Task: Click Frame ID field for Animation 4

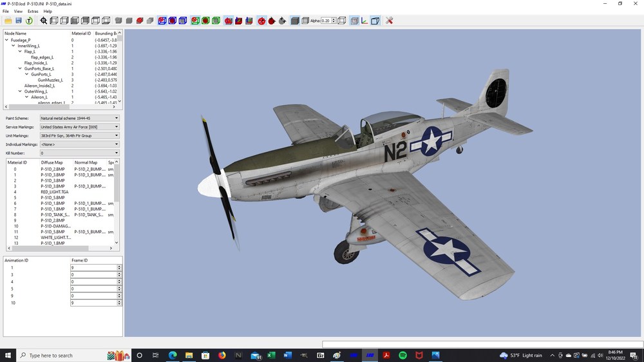Action: click(94, 281)
